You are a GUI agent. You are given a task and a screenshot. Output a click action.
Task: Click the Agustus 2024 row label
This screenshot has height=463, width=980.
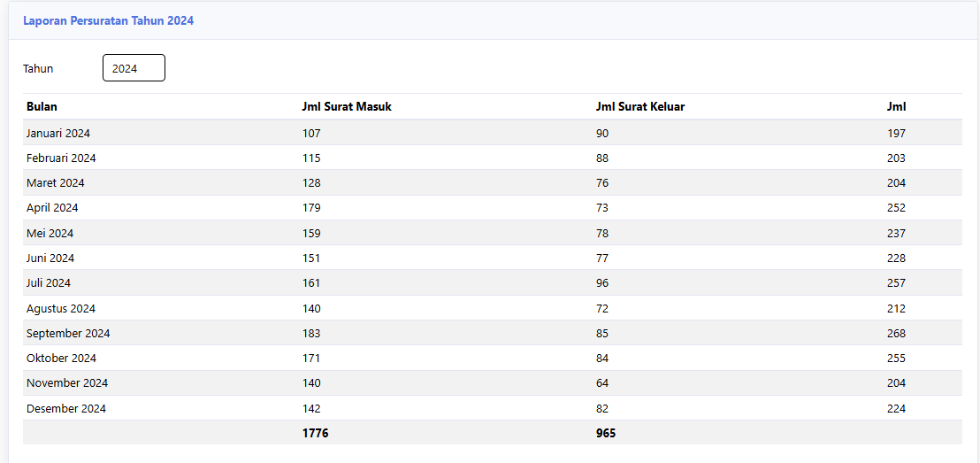click(x=61, y=308)
